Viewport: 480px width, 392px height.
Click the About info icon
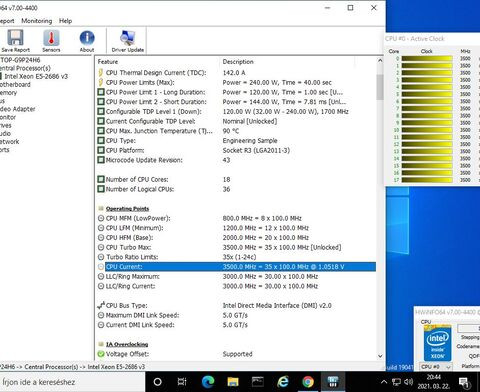coord(87,41)
